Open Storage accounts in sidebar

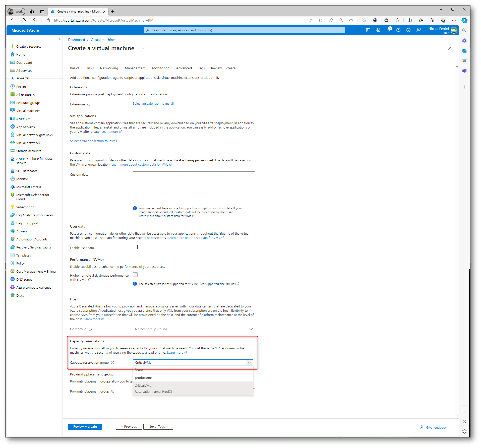tap(28, 151)
